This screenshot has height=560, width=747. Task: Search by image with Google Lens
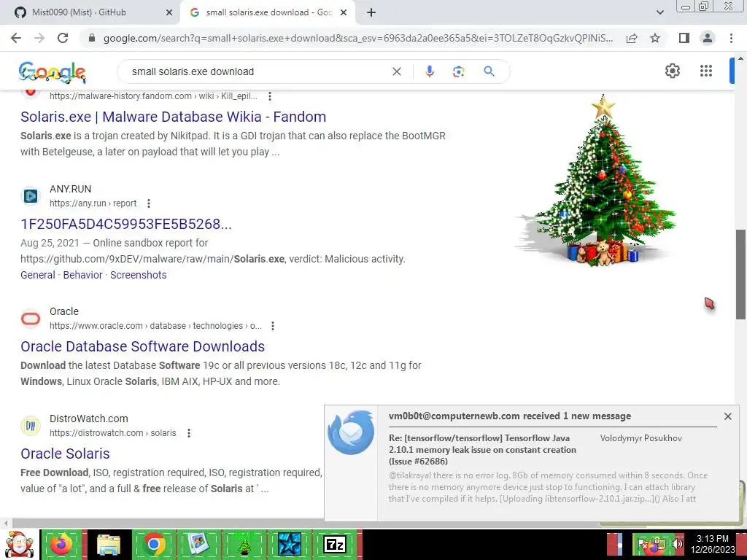click(x=458, y=71)
